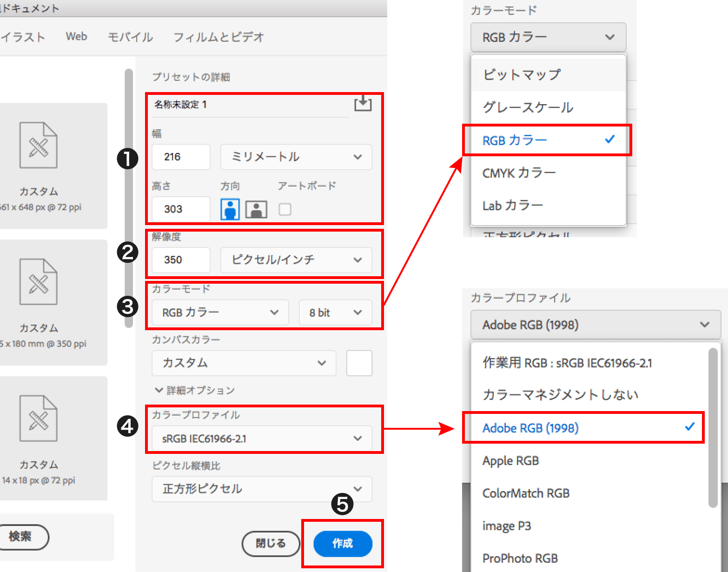Collapse the advanced options section
Screen dimensions: 728x572
tap(194, 390)
